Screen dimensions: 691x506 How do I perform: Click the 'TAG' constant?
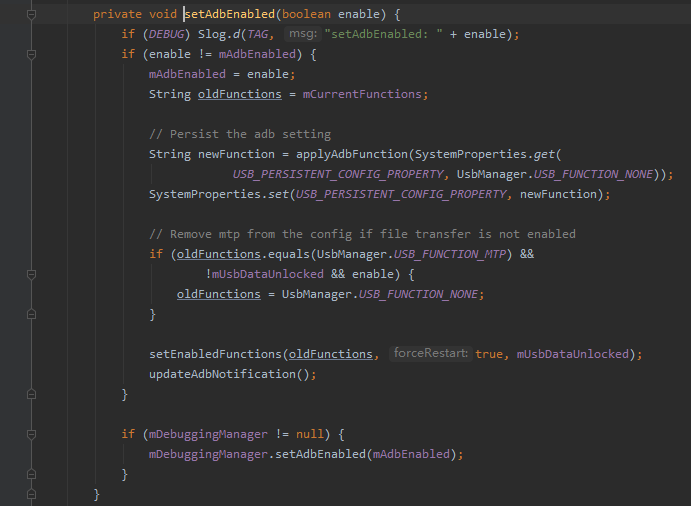(257, 34)
